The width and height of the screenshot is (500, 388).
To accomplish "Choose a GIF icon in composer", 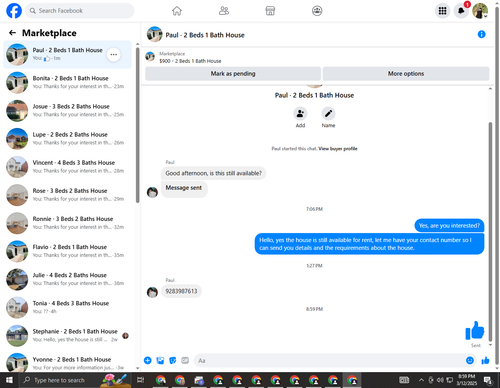I will [x=185, y=360].
